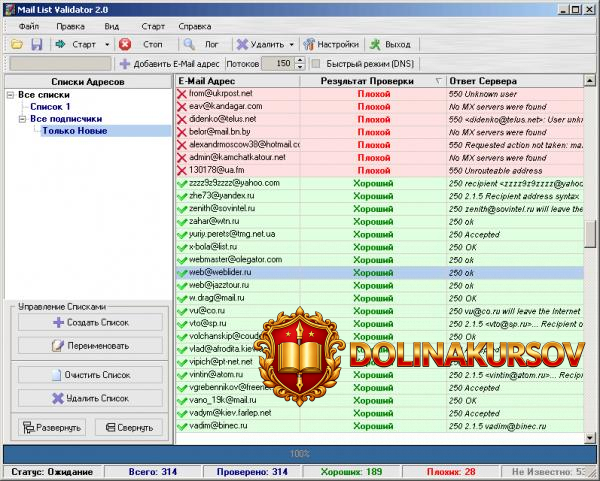Screen dimensions: 600x481
Task: Click the Удалить toolbar button
Action: [x=260, y=44]
